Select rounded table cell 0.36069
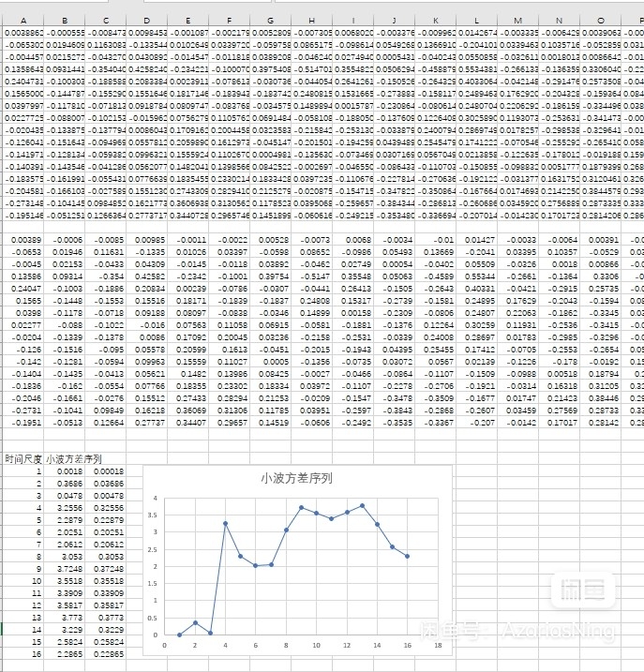Screen dimensions: 644x672 click(x=187, y=411)
